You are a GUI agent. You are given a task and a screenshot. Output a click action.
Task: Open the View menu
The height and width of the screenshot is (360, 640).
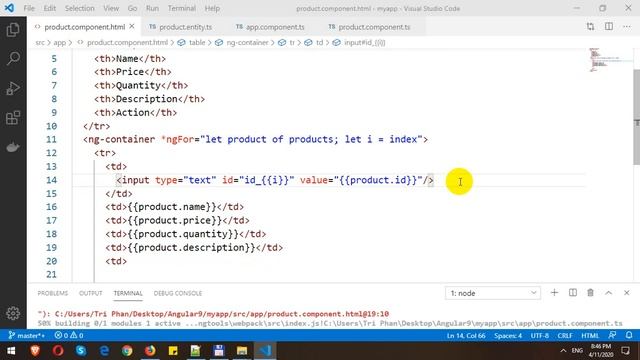111,8
